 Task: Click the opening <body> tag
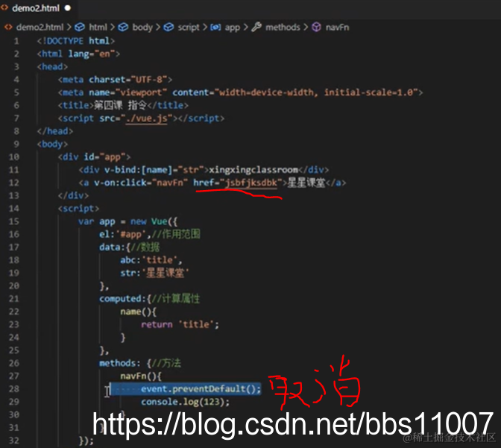coord(52,144)
